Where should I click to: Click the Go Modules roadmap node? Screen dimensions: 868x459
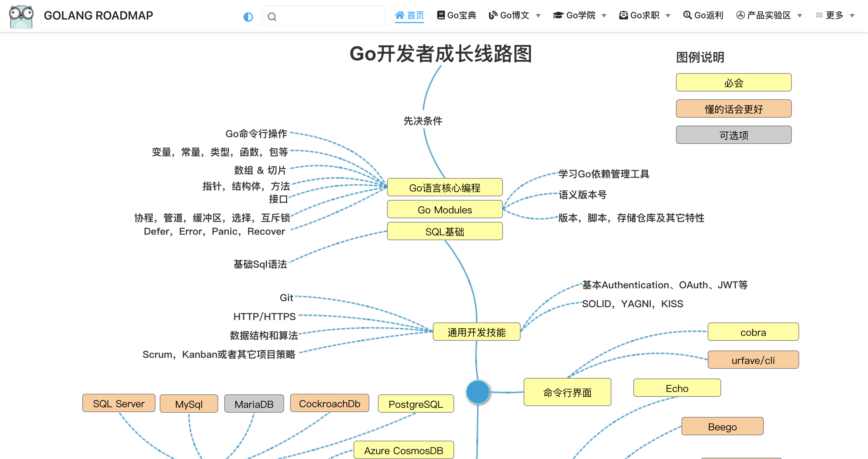click(x=445, y=210)
